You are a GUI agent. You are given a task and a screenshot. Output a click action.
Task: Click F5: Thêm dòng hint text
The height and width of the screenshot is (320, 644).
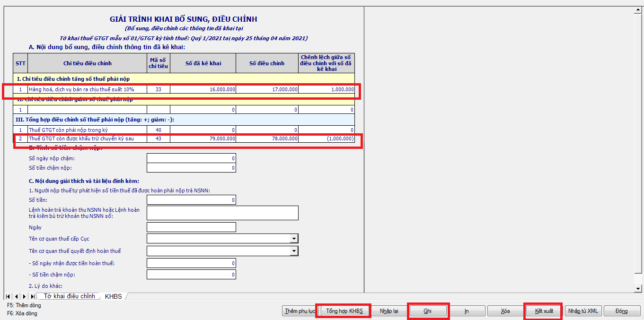[x=25, y=305]
